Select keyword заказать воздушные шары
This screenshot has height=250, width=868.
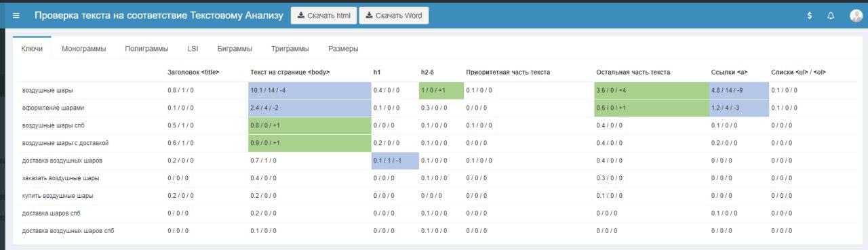click(x=60, y=178)
